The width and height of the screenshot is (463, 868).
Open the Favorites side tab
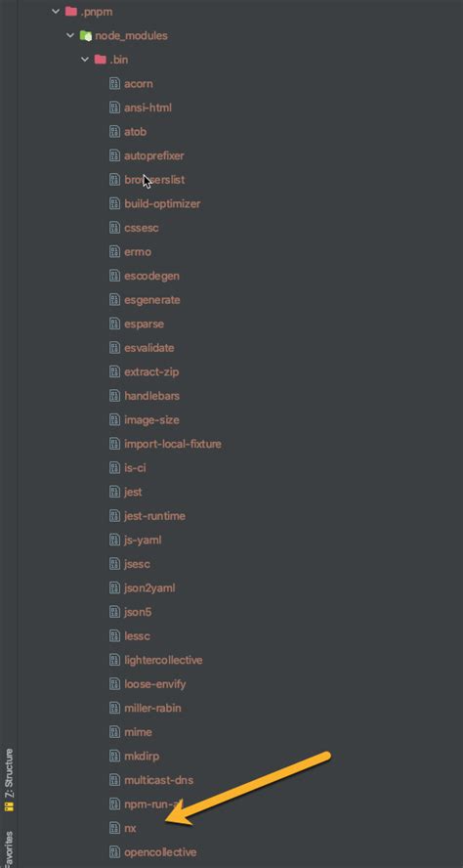click(x=9, y=850)
